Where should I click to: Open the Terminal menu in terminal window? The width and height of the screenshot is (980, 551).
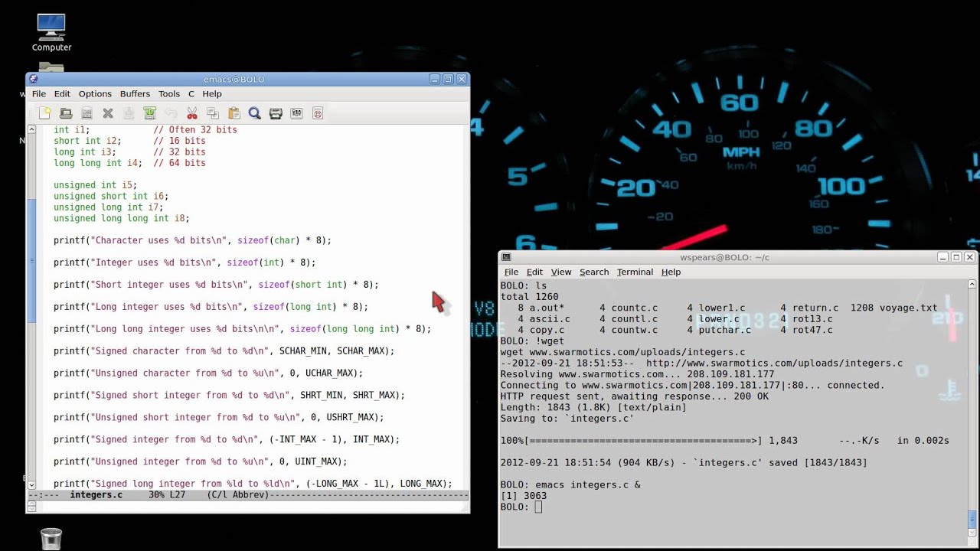(635, 272)
